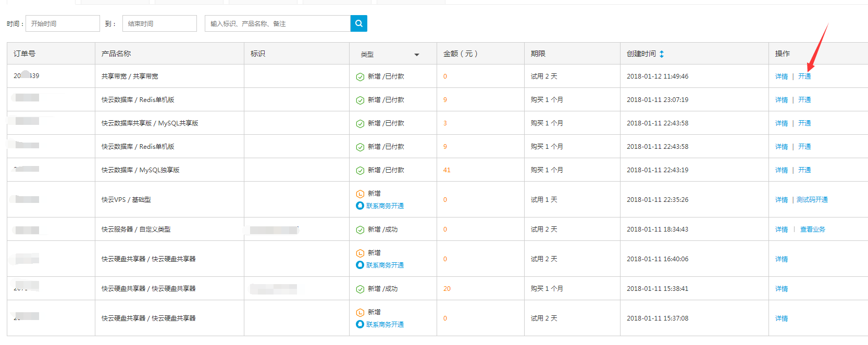Click 开通 for the 共享带宽 order
Screen dimensions: 868x345
click(x=804, y=76)
